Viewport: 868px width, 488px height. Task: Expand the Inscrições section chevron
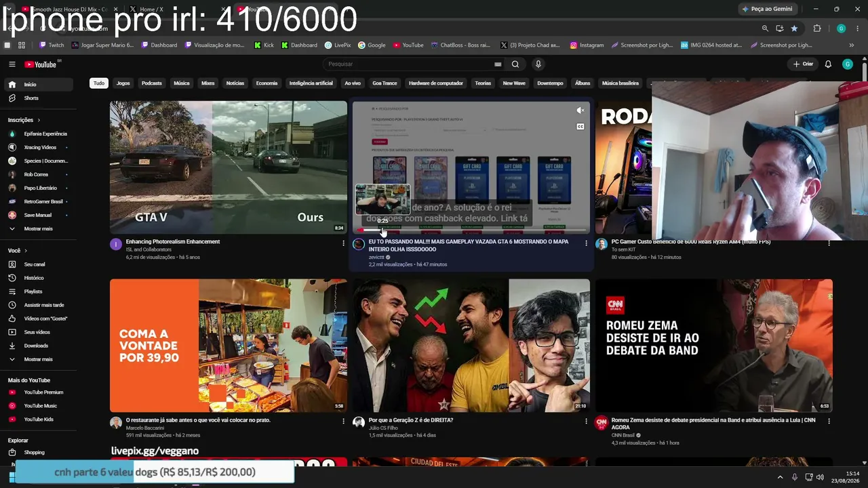coord(39,120)
